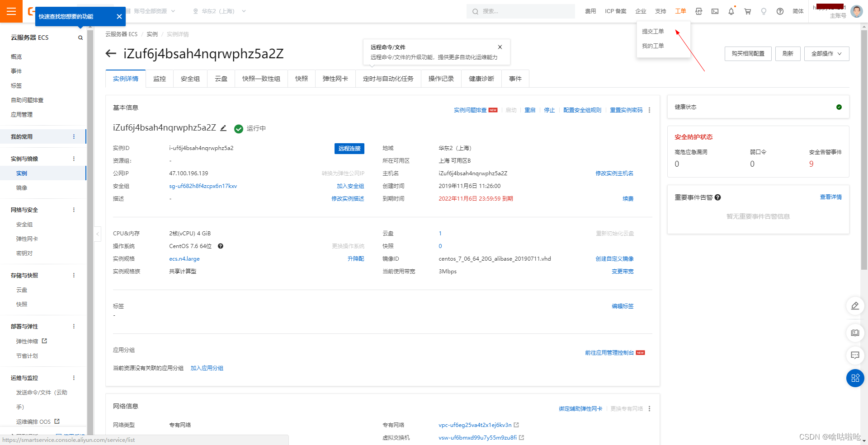Click the user avatar
Viewport: 868px width, 445px height.
tap(857, 11)
